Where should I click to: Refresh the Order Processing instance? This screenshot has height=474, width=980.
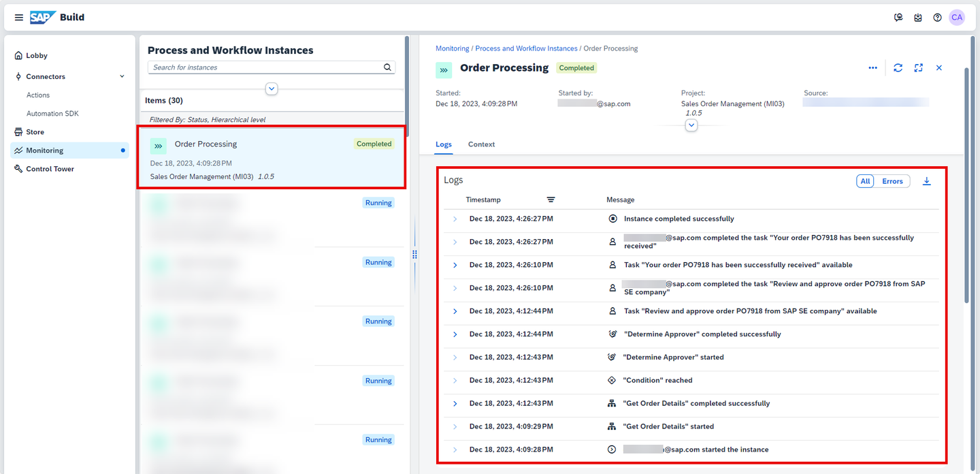(x=898, y=68)
